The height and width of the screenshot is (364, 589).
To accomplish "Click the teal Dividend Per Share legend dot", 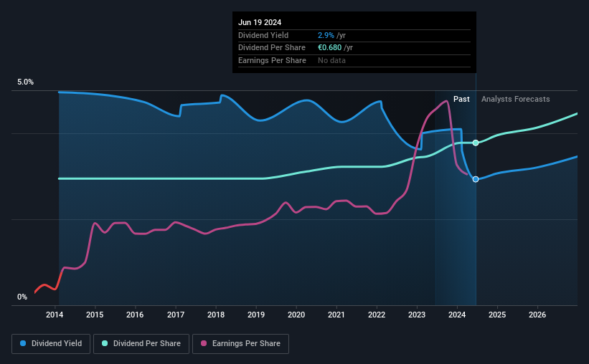I will (x=105, y=343).
